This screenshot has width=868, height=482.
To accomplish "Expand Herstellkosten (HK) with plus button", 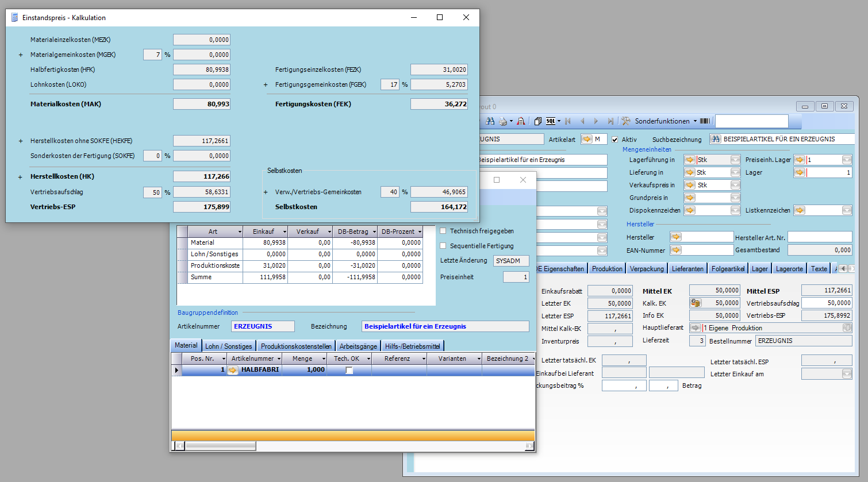I will (x=20, y=177).
